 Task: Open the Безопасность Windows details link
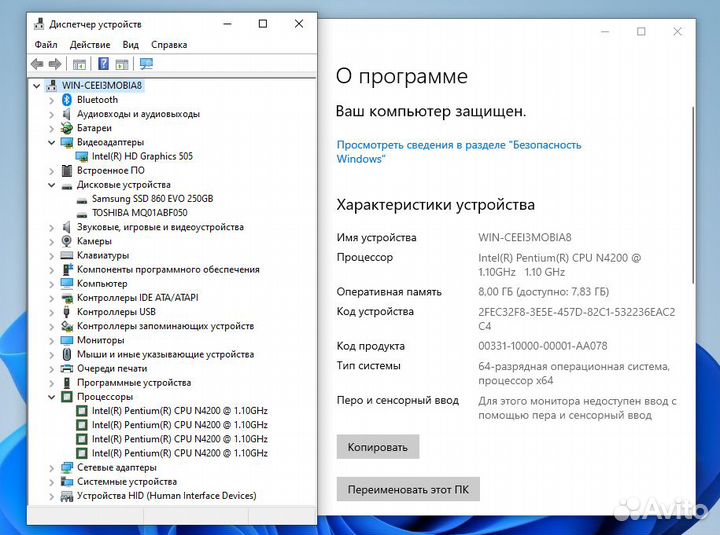[x=459, y=152]
